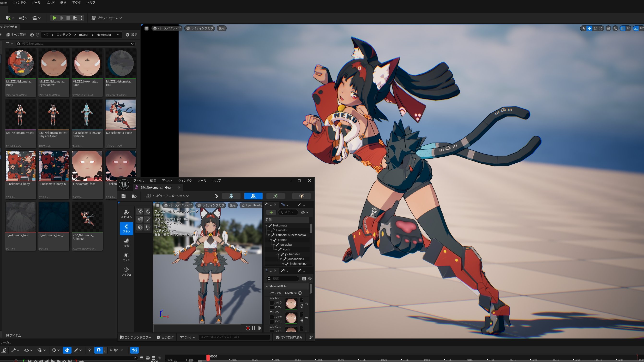The image size is (644, 362).
Task: Check first element ハイラ highlight checkbox
Action: tap(271, 303)
